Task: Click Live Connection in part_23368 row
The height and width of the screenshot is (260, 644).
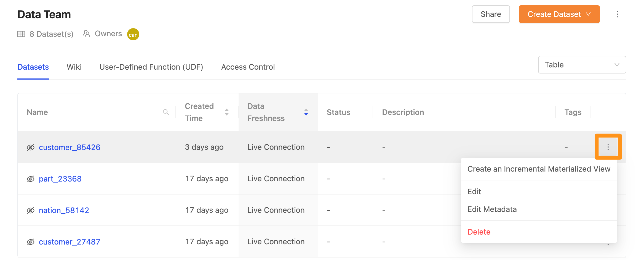Action: pos(276,178)
